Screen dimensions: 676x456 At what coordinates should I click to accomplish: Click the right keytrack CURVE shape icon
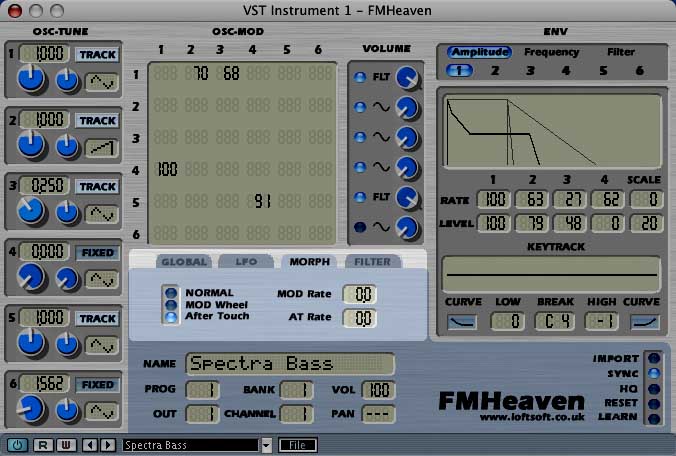pos(645,322)
